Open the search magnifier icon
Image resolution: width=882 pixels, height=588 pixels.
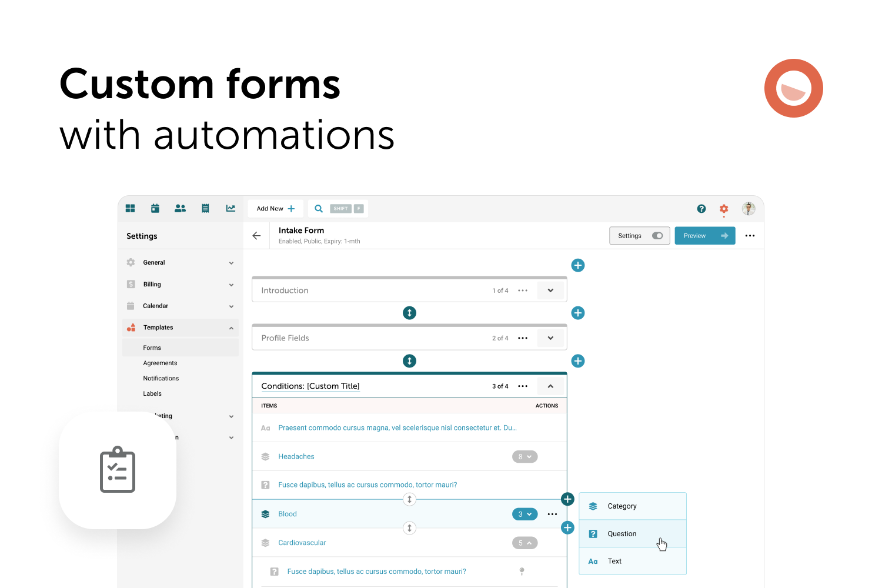(x=318, y=208)
